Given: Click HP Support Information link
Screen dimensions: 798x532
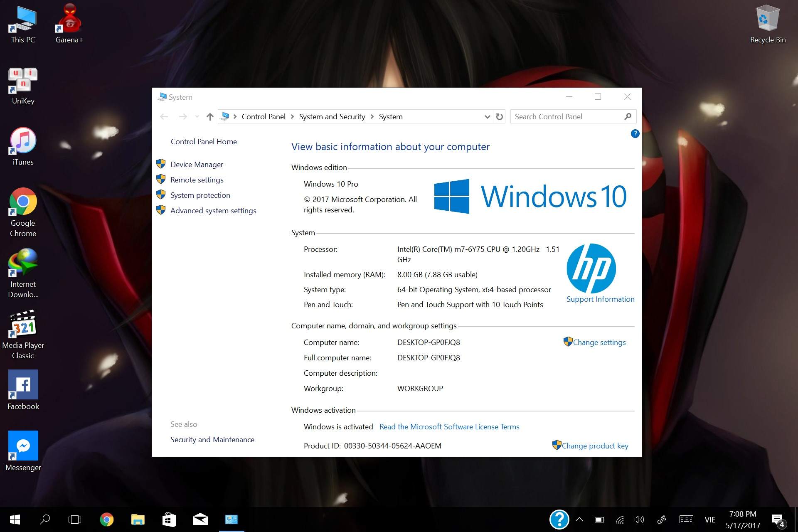Looking at the screenshot, I should 600,299.
